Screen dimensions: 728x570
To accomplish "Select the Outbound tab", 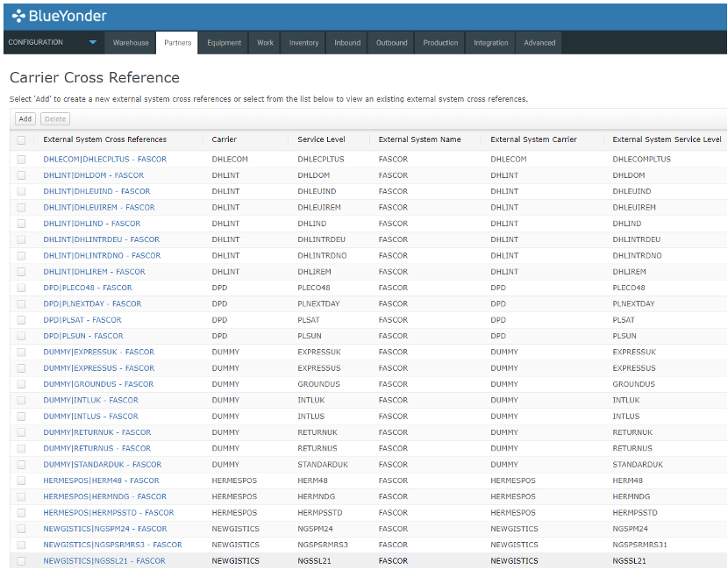I will [x=391, y=43].
